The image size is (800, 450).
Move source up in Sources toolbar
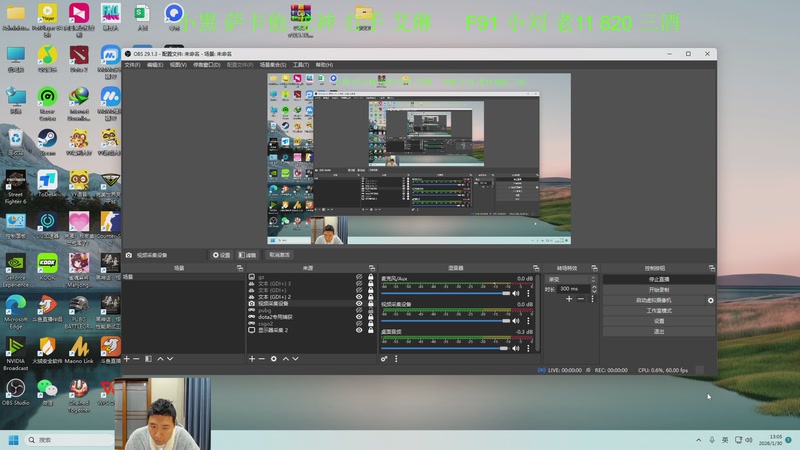click(x=286, y=359)
